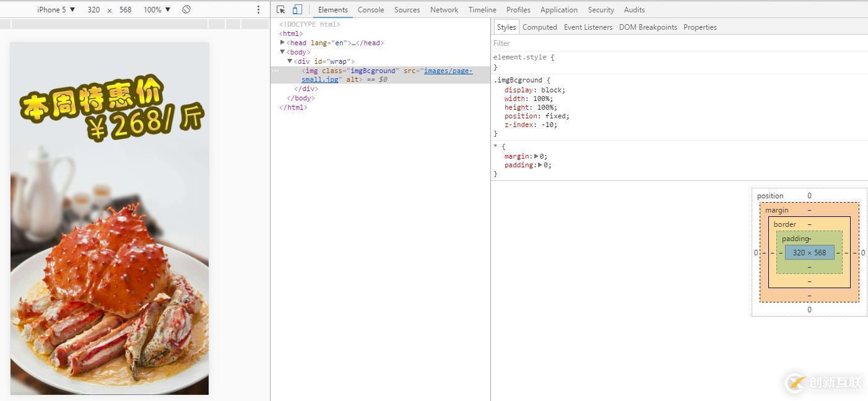
Task: Open the Audits tab
Action: coord(634,9)
